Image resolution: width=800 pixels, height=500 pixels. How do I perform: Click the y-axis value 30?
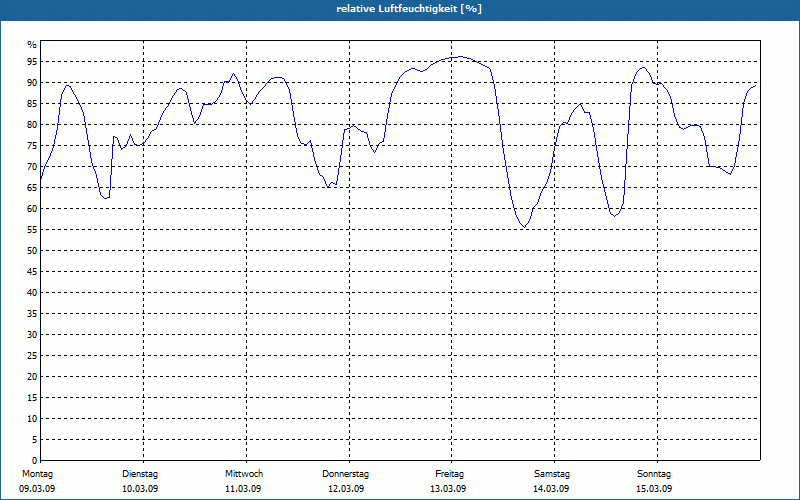point(32,335)
